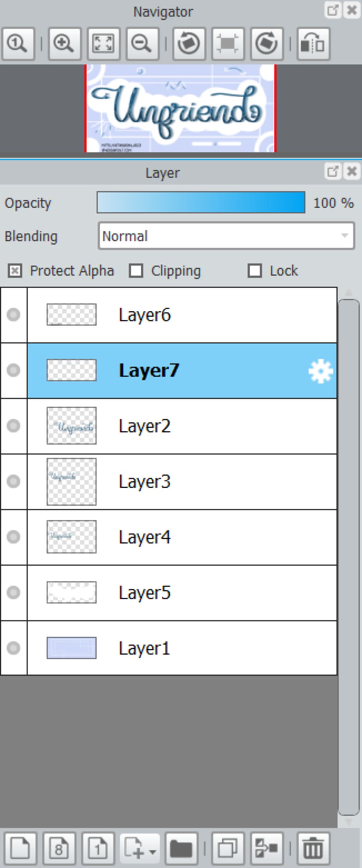This screenshot has width=362, height=868.
Task: Delete the selected layer with trash icon
Action: pos(313,849)
